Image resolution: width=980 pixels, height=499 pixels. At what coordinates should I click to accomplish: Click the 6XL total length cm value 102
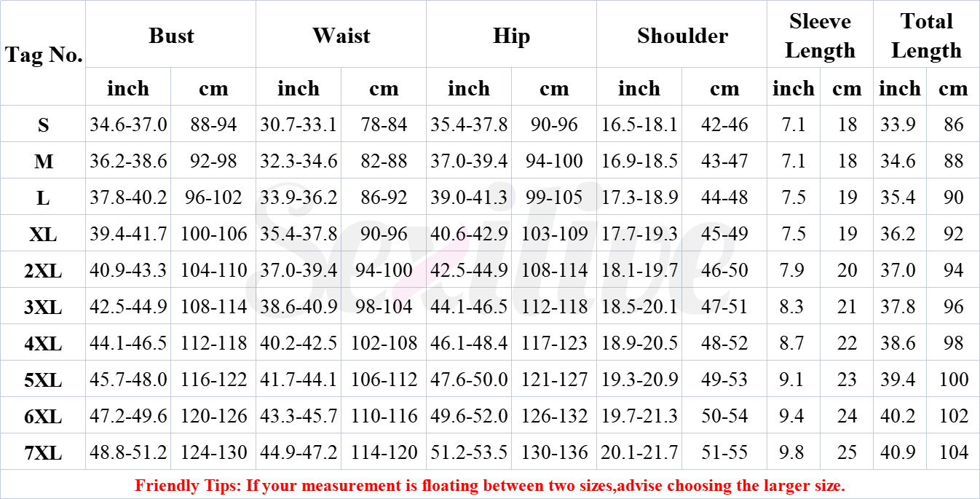coord(953,416)
